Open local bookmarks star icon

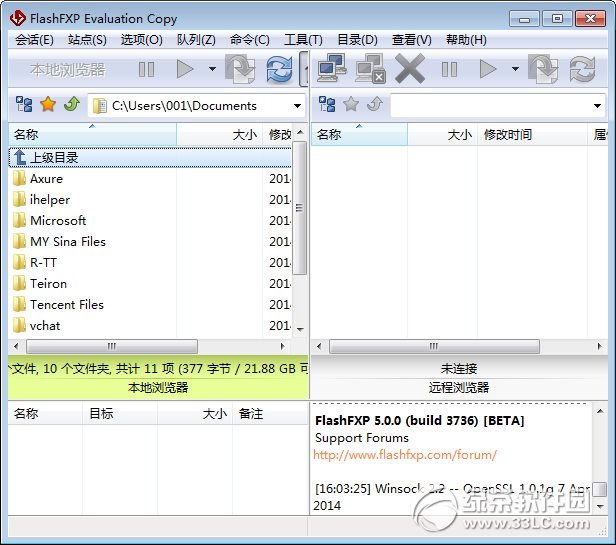coord(48,105)
